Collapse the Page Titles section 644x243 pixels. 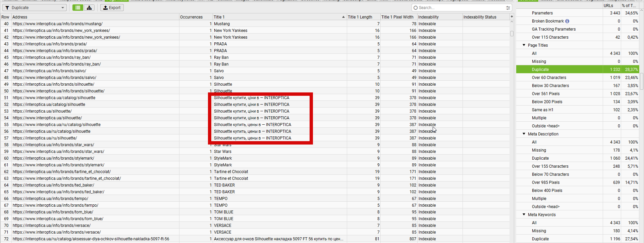coord(524,45)
